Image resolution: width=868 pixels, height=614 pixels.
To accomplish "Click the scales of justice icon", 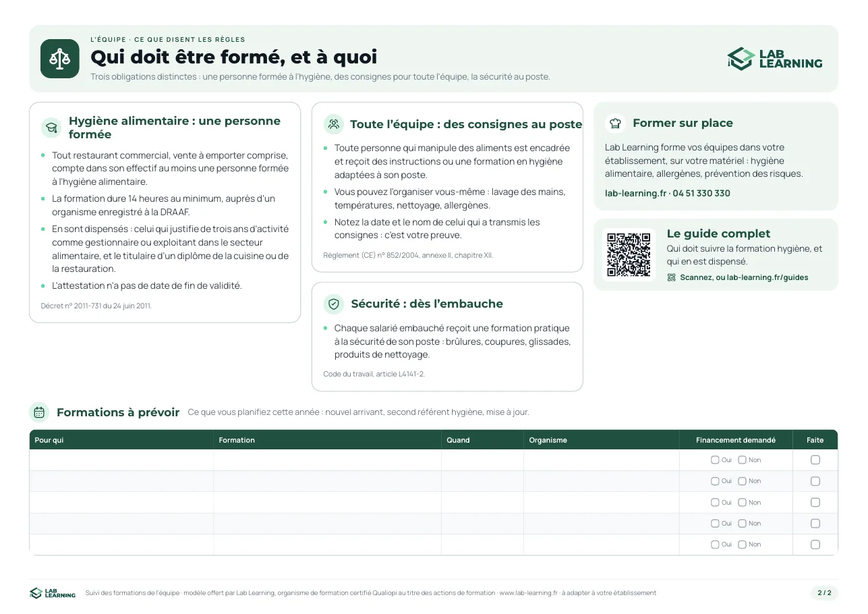I will [60, 59].
